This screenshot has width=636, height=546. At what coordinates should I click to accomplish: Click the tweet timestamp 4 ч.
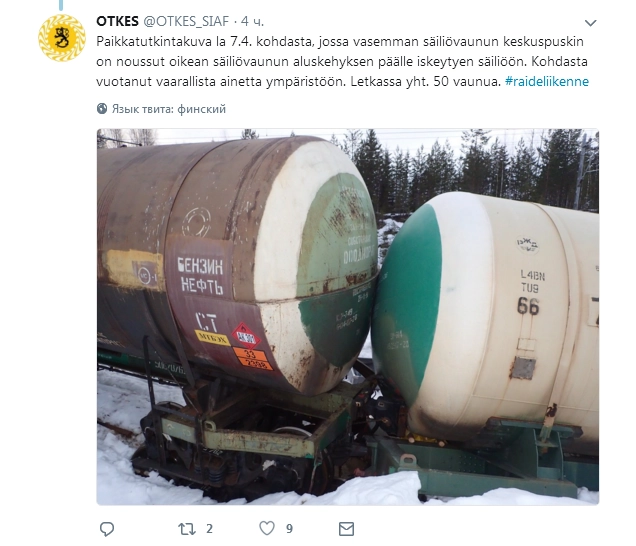[252, 21]
